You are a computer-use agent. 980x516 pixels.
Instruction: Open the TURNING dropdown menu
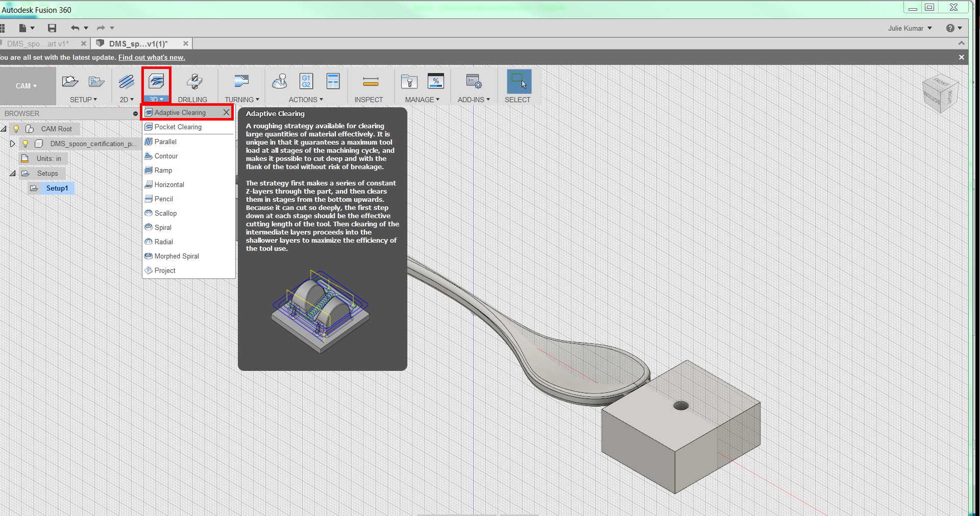242,100
